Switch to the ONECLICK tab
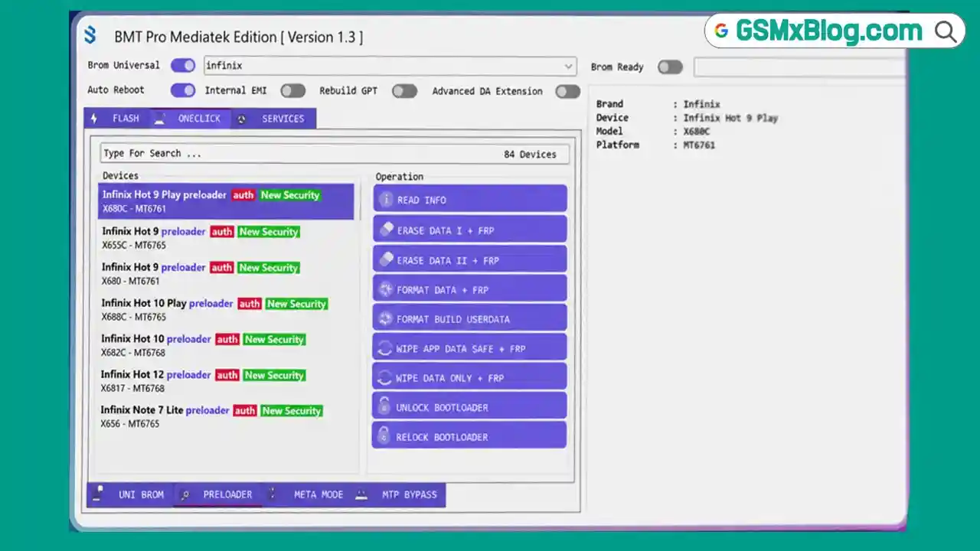980x551 pixels. 190,119
